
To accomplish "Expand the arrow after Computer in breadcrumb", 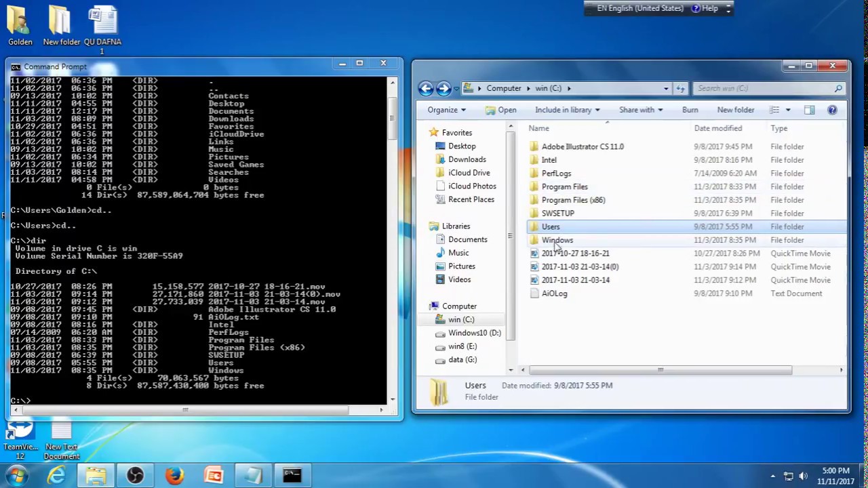I will click(x=528, y=88).
